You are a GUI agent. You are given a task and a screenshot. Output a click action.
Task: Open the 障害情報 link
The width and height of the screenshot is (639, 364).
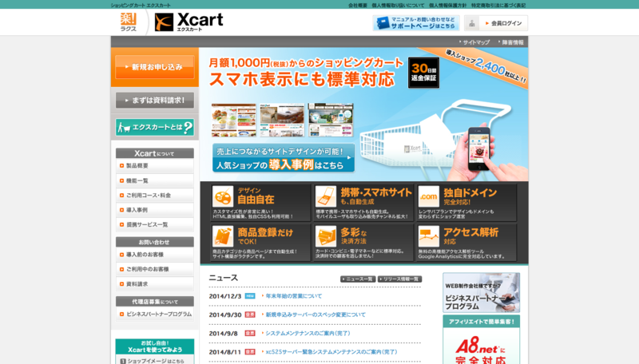[x=511, y=42]
